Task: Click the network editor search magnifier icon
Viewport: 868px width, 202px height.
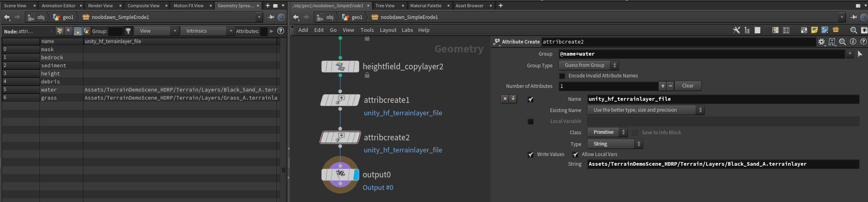Action: (853, 30)
